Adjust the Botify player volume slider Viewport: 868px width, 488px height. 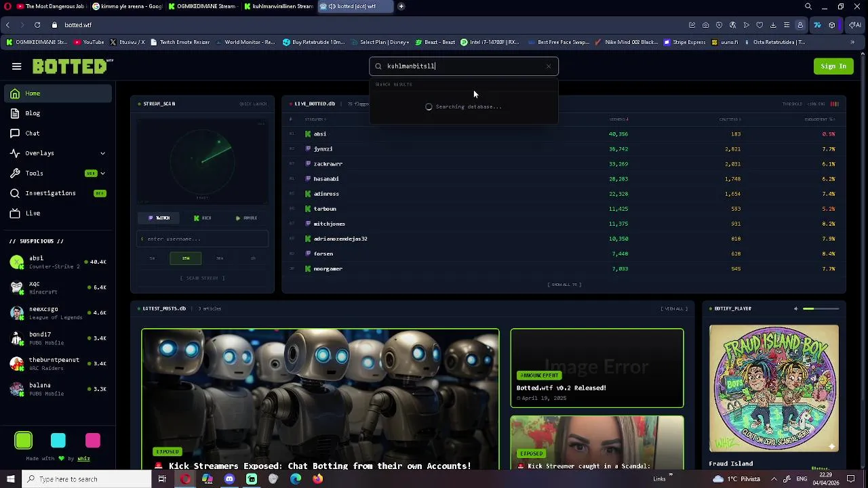click(x=821, y=308)
